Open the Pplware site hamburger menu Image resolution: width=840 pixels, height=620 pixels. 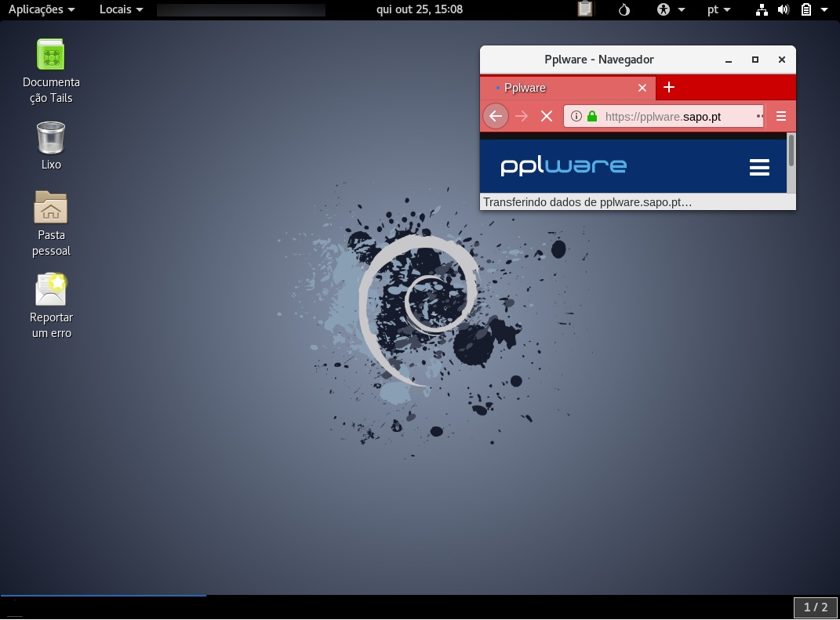(758, 166)
